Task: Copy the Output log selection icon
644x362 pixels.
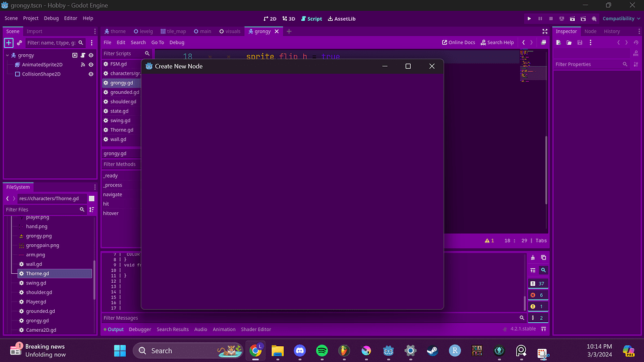Action: point(543,257)
